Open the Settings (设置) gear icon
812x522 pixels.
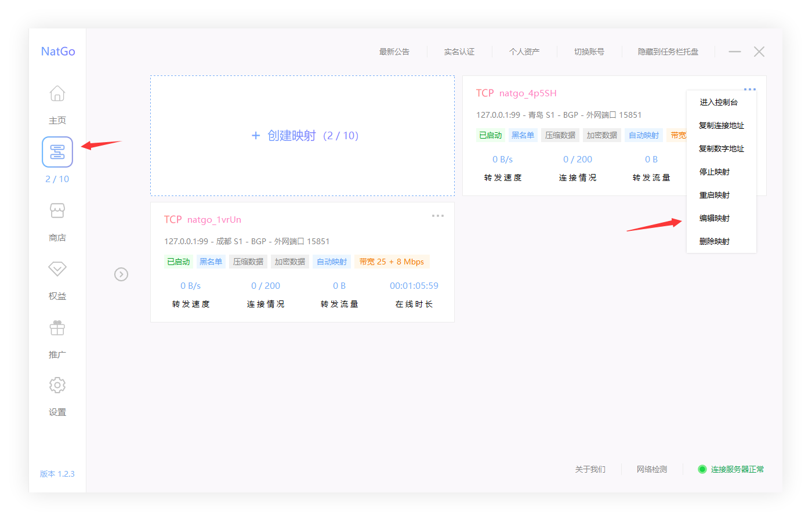(57, 385)
